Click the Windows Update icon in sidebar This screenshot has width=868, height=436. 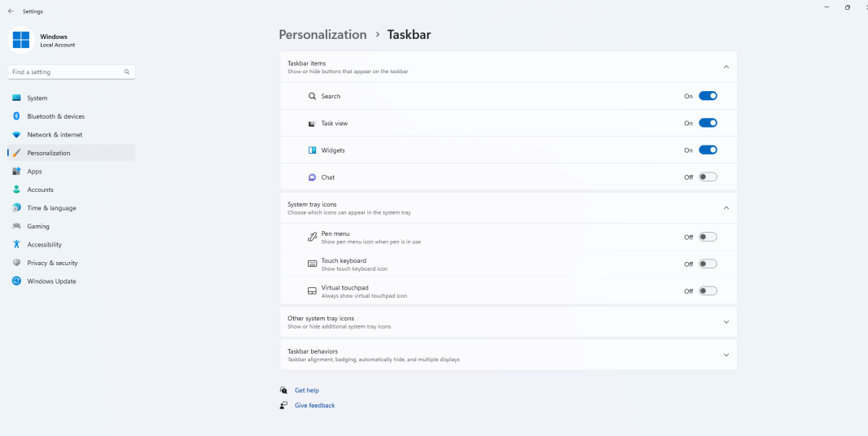[x=16, y=281]
